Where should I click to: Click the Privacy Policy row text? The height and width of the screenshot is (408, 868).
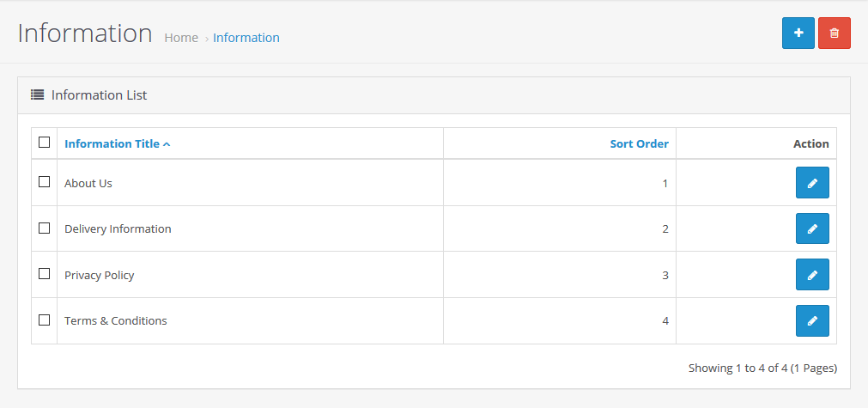(100, 275)
